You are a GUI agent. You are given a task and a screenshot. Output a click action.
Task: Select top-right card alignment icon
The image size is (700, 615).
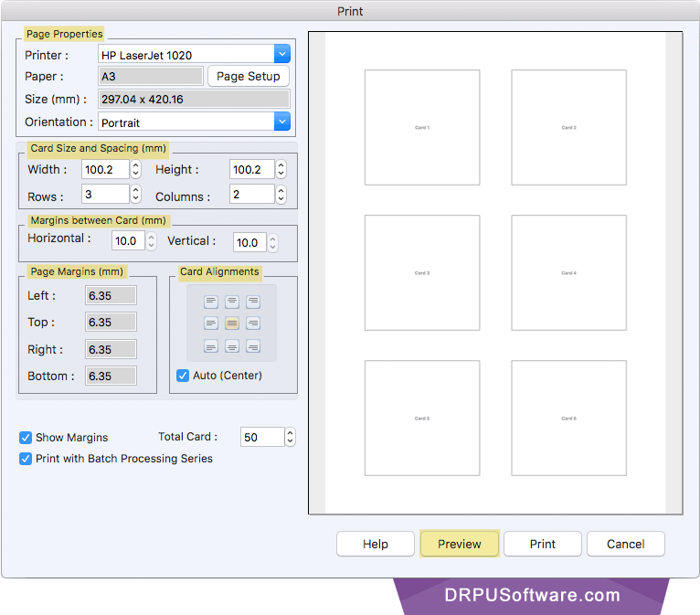253,302
